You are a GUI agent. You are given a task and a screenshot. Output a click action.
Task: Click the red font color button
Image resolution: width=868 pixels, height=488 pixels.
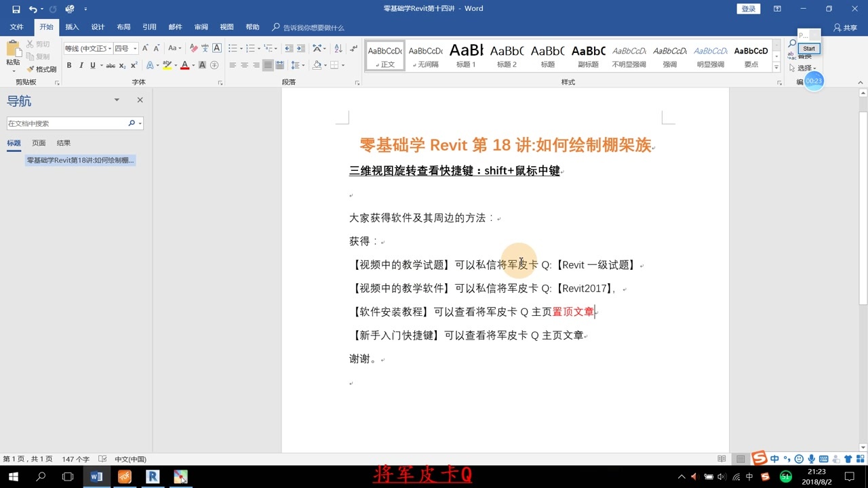coord(184,66)
